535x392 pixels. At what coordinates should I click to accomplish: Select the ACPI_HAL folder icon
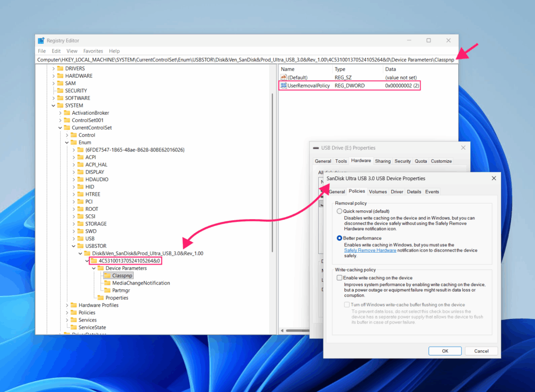(80, 164)
